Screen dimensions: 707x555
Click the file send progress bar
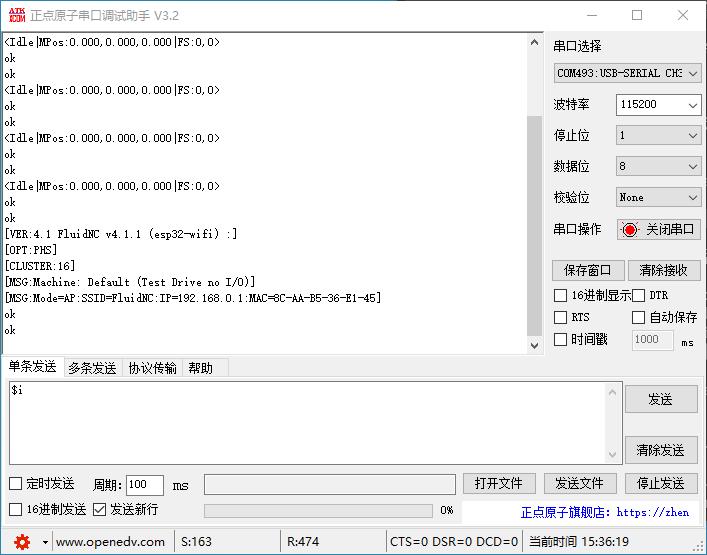[x=318, y=510]
